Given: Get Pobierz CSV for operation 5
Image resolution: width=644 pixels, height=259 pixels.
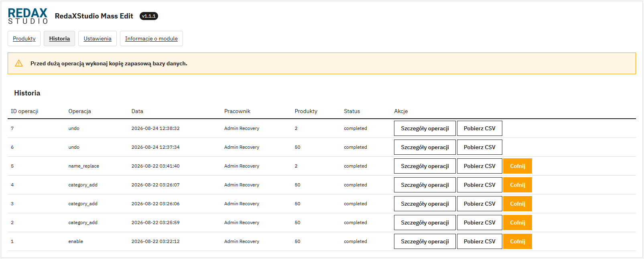Looking at the screenshot, I should (479, 166).
